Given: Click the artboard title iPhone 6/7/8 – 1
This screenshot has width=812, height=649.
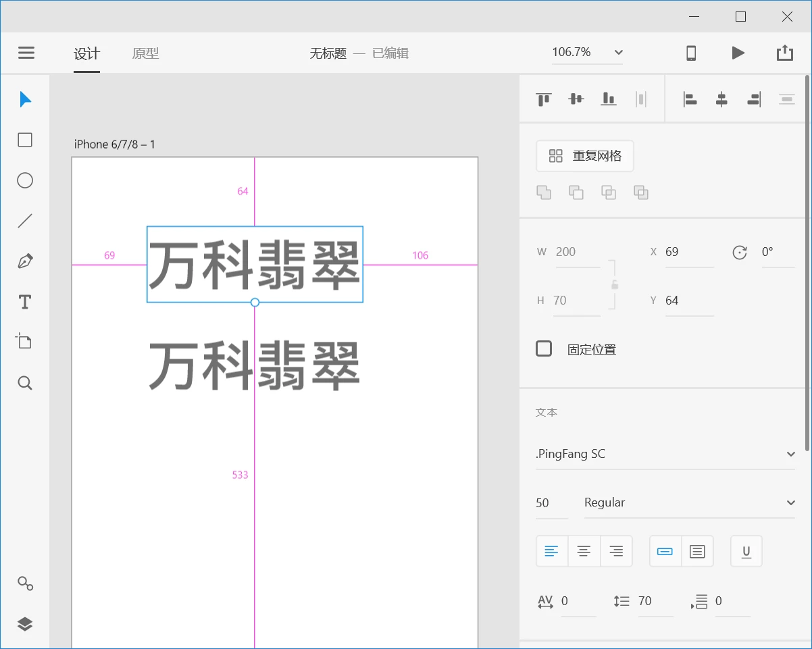Looking at the screenshot, I should click(114, 144).
